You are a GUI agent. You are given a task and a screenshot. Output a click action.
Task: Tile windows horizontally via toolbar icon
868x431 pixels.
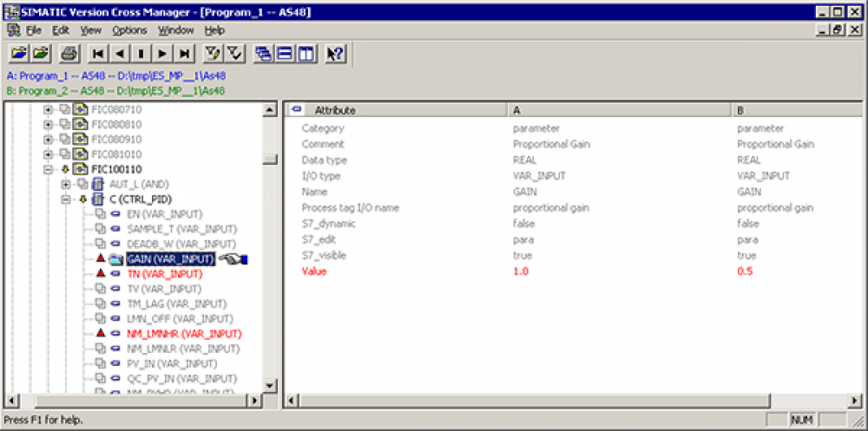pos(285,54)
